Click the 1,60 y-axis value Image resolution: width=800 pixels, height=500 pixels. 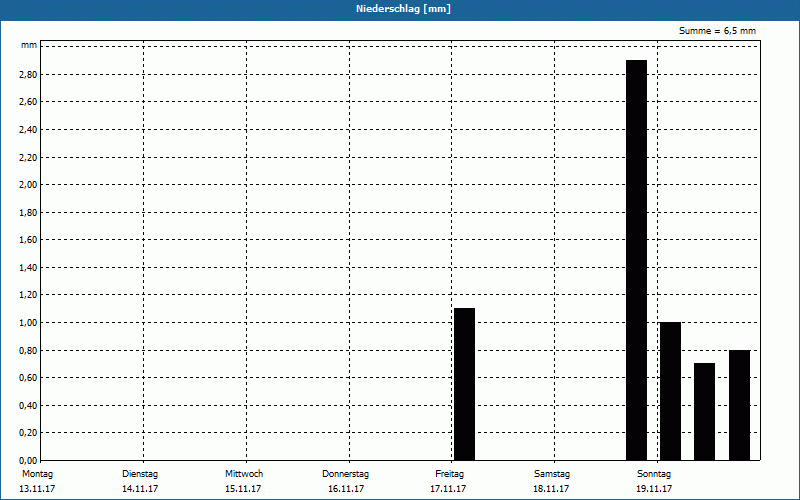pyautogui.click(x=28, y=240)
